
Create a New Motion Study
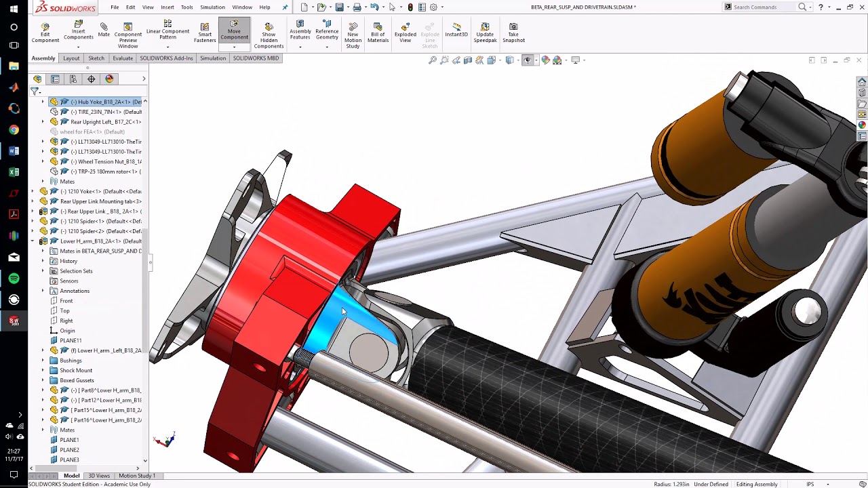click(x=353, y=35)
